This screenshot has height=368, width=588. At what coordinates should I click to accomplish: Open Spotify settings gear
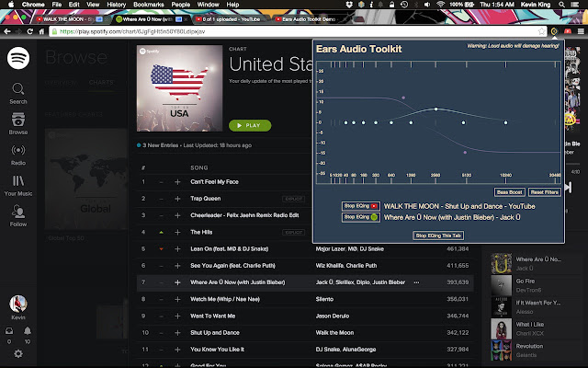pyautogui.click(x=18, y=353)
